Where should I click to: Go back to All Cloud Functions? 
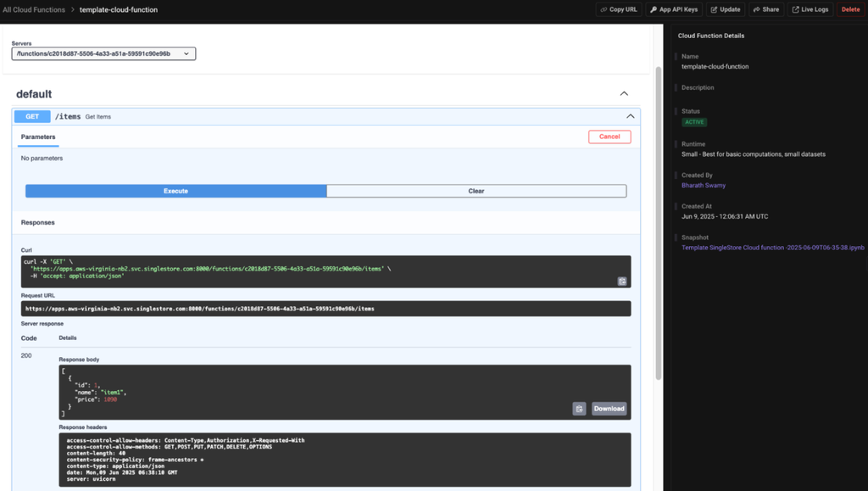34,10
